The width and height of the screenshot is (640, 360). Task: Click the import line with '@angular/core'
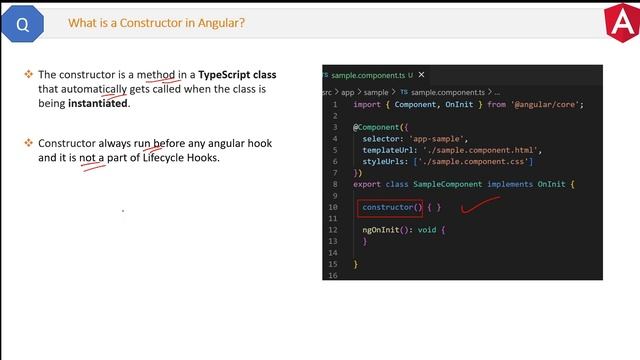click(x=469, y=104)
